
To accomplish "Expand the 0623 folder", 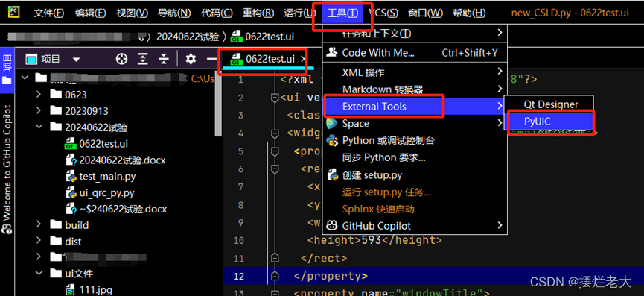I will click(x=39, y=94).
